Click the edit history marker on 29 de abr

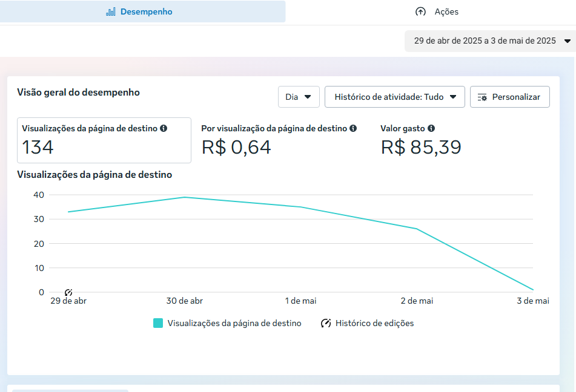pyautogui.click(x=68, y=293)
